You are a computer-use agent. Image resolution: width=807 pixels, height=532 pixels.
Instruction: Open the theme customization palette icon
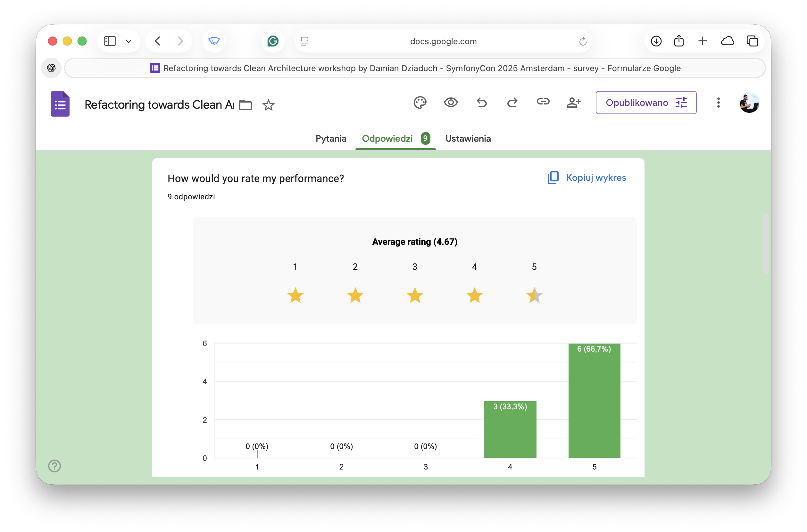click(420, 103)
